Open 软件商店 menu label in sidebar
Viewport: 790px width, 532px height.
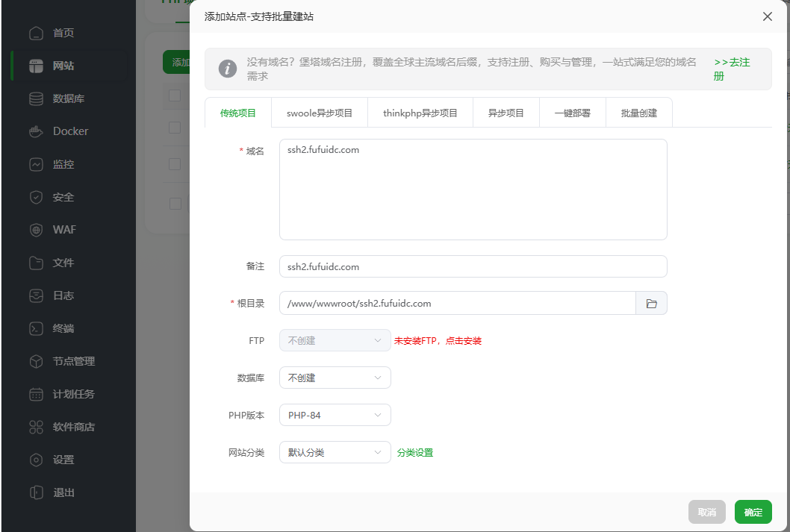[x=74, y=428]
